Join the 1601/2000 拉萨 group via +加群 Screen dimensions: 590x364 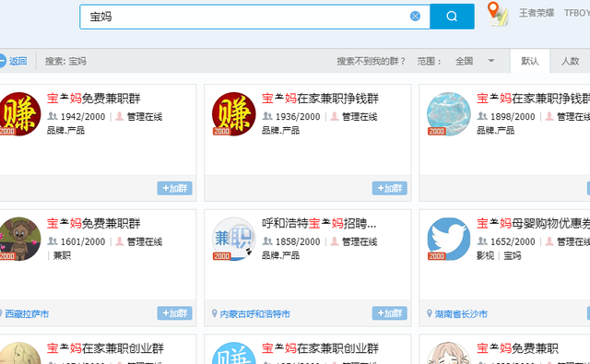174,313
